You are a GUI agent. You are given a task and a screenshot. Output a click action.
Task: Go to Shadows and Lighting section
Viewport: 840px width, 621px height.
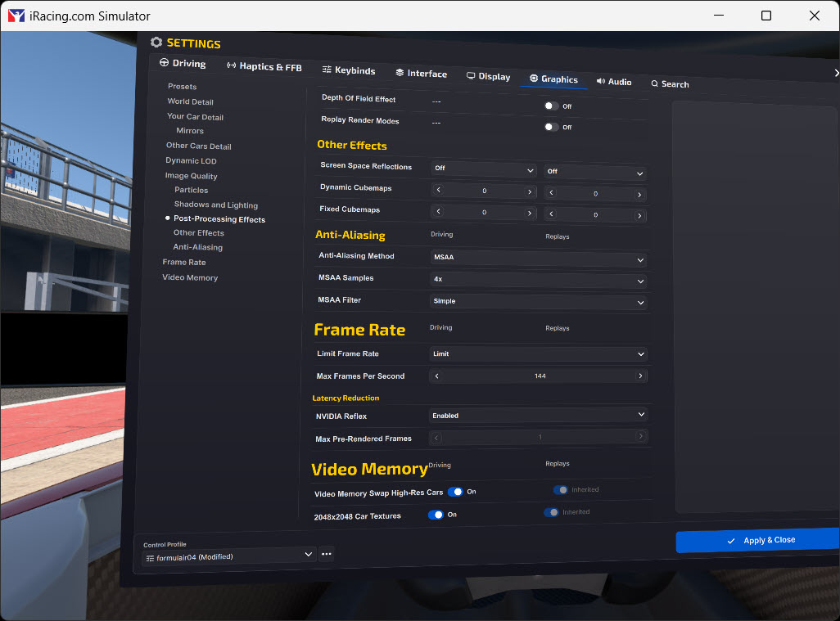pyautogui.click(x=216, y=205)
